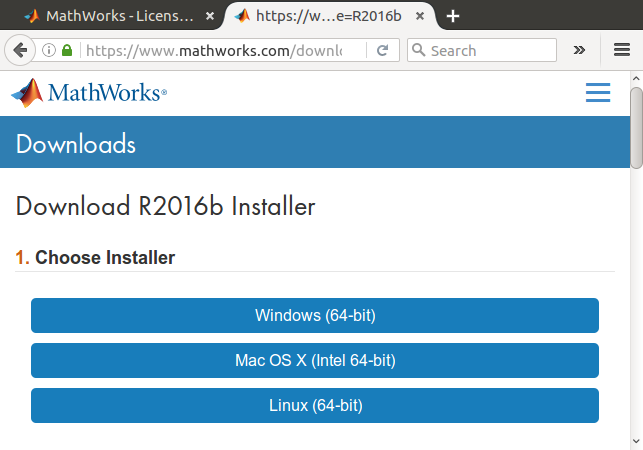Close the R2016b download tab
Image resolution: width=643 pixels, height=450 pixels.
[x=420, y=16]
